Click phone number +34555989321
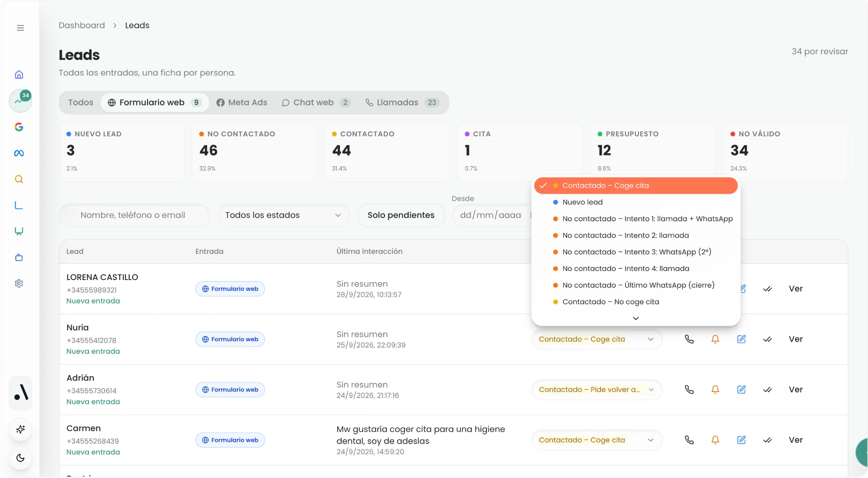Image resolution: width=868 pixels, height=478 pixels. [92, 290]
